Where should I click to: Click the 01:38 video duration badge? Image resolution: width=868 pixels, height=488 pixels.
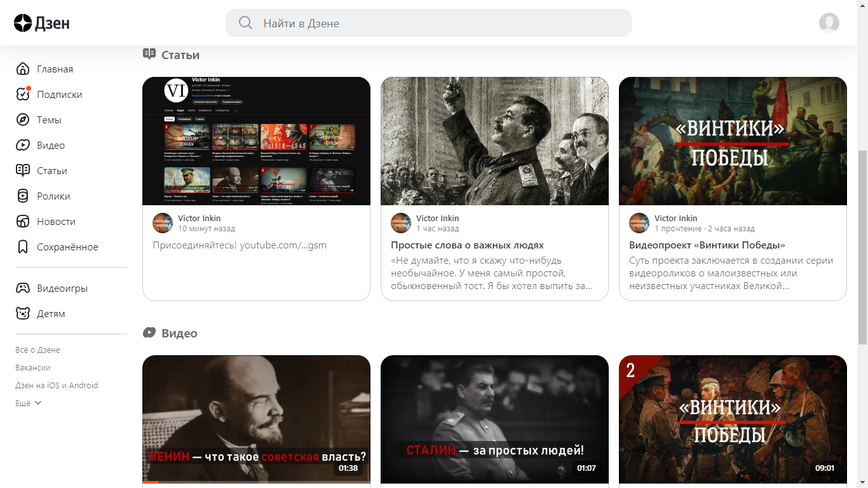(x=348, y=468)
